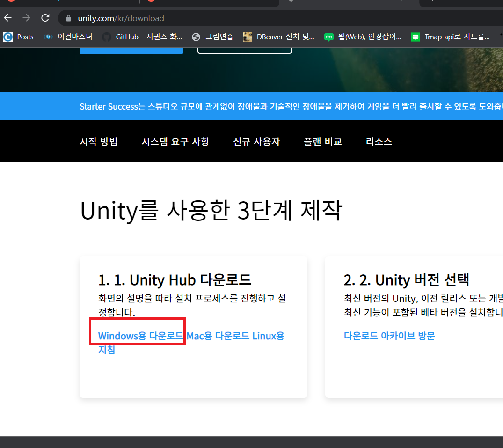
Task: Click the DBeaver bookmark dog favicon
Action: [248, 37]
